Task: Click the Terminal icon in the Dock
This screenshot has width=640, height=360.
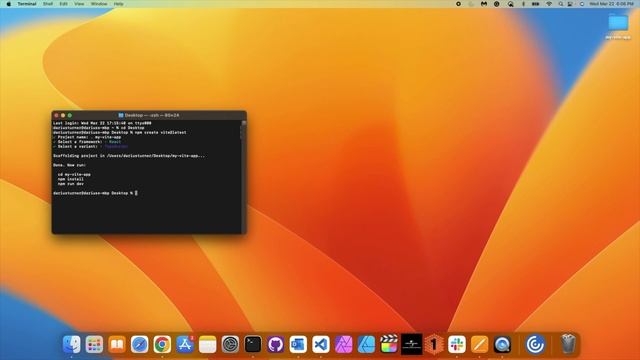Action: [253, 344]
